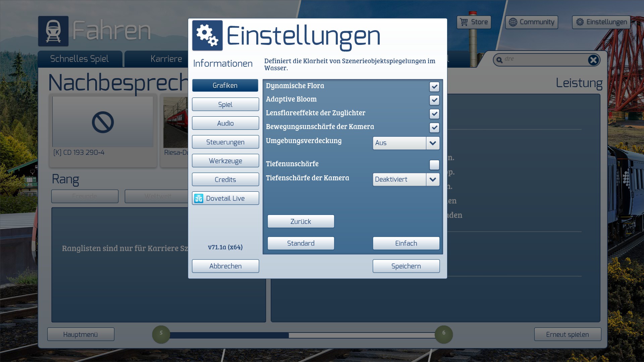Viewport: 644px width, 362px height.
Task: Click the Einstellungen gears icon in dialog header
Action: (207, 36)
